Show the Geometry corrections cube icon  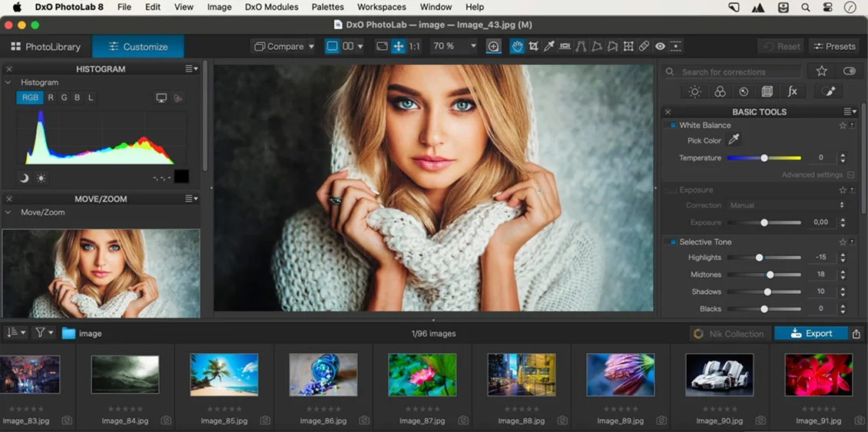[767, 92]
